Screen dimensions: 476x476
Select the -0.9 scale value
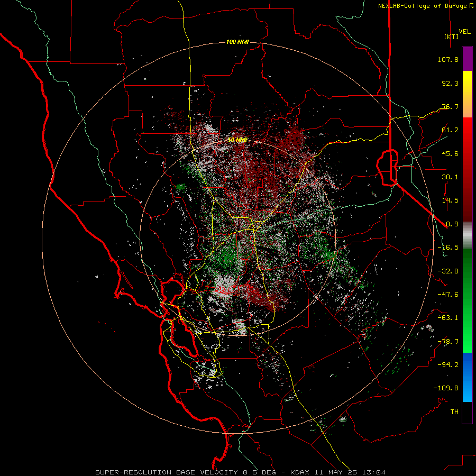(x=450, y=224)
